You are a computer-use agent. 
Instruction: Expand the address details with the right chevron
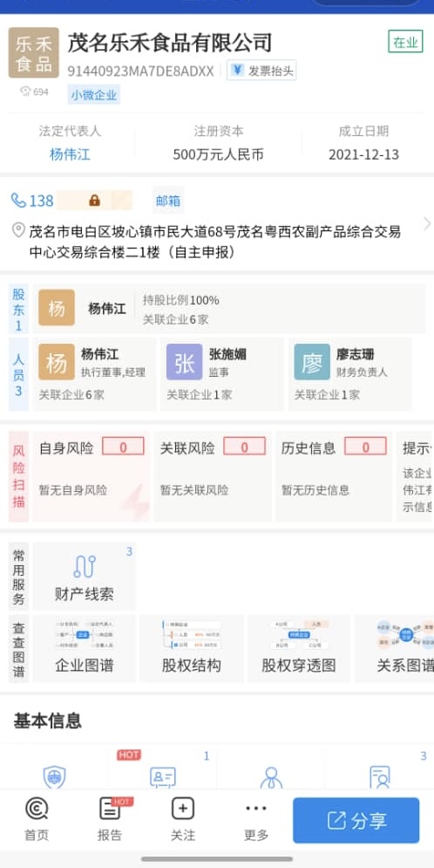(x=427, y=223)
